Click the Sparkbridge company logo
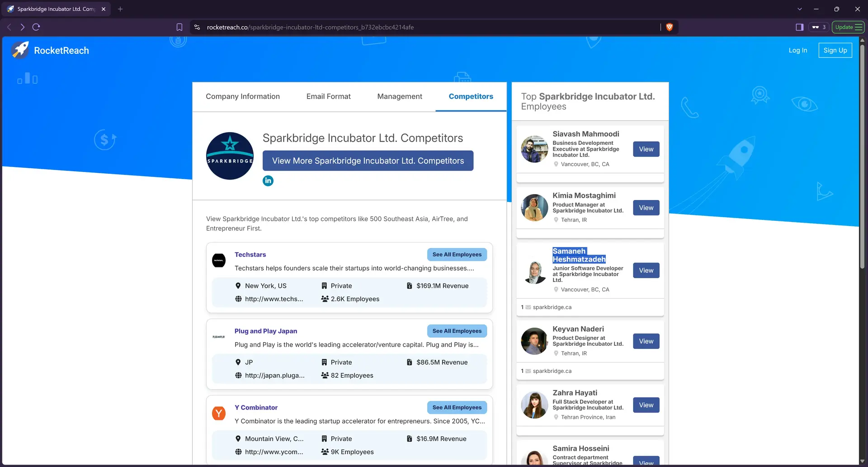 (230, 156)
